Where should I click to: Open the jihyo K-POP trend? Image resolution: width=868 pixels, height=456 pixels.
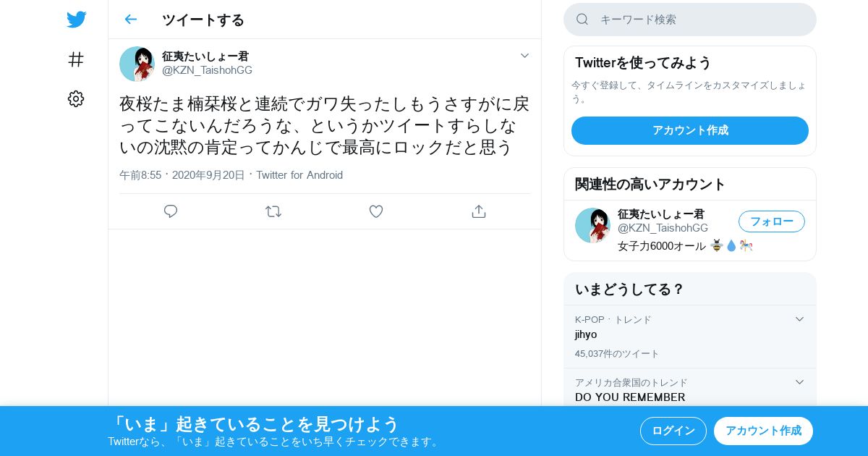point(690,337)
